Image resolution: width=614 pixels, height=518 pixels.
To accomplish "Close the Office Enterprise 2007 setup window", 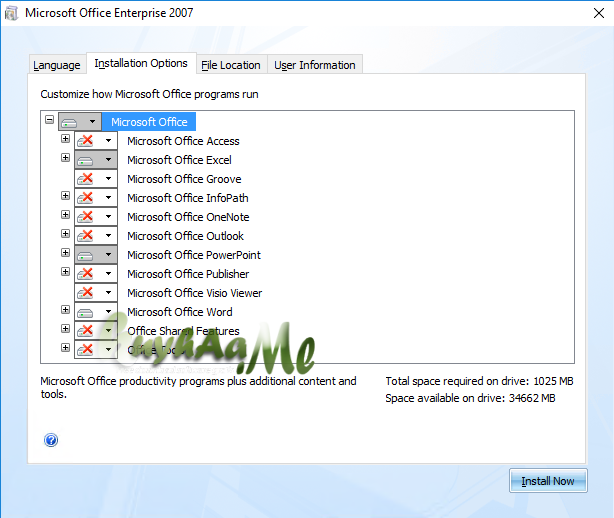I will tap(598, 13).
